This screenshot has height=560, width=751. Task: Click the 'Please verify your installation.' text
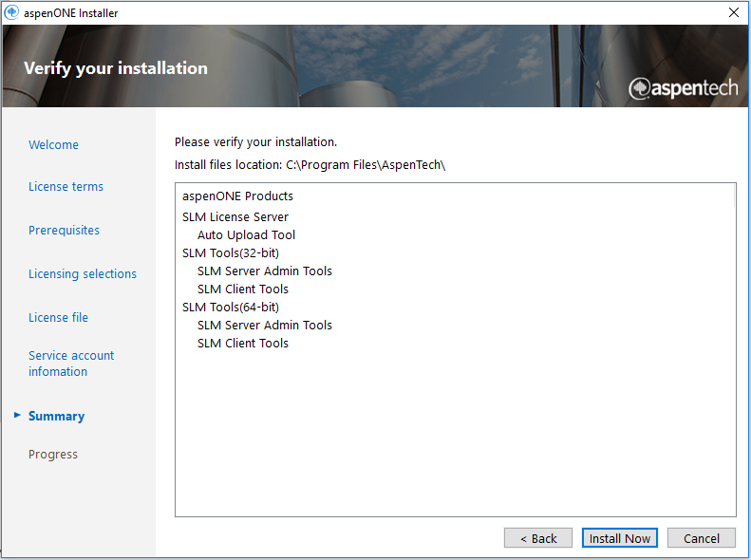pyautogui.click(x=255, y=142)
